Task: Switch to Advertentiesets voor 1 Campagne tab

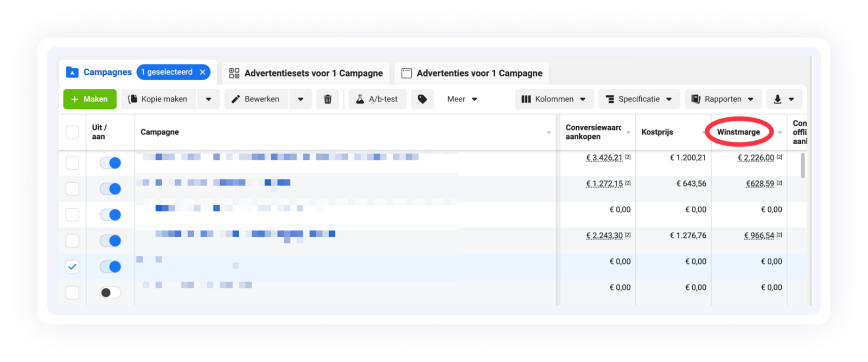Action: pyautogui.click(x=306, y=73)
